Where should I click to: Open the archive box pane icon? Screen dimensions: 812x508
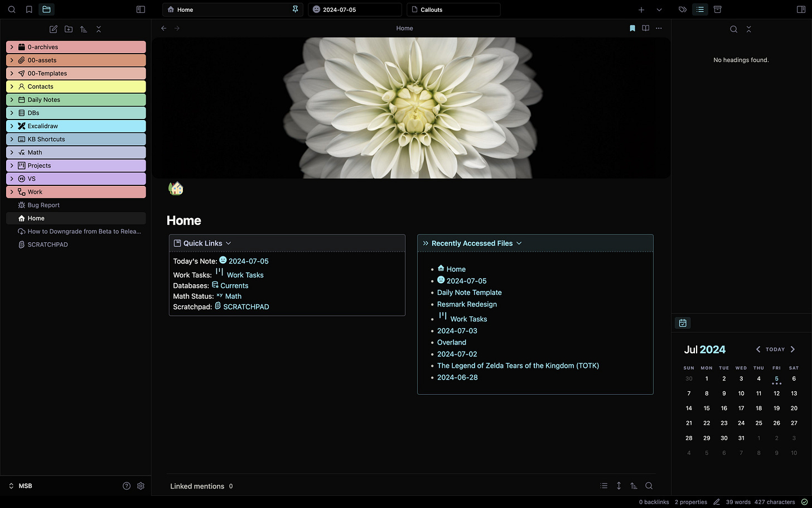click(x=718, y=9)
